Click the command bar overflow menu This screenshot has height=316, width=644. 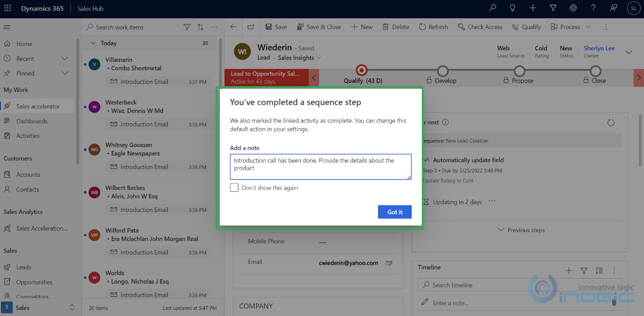[x=606, y=27]
